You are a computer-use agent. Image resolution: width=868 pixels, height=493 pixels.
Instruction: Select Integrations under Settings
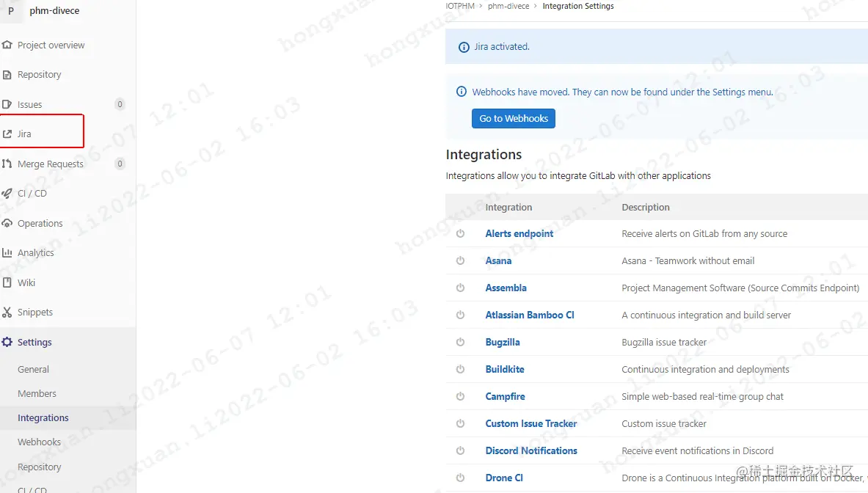[x=43, y=417]
